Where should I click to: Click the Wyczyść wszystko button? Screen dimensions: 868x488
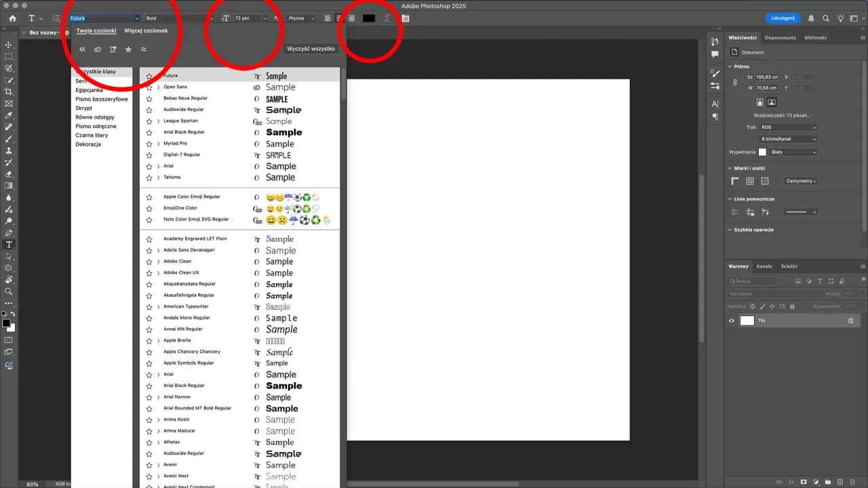(311, 48)
